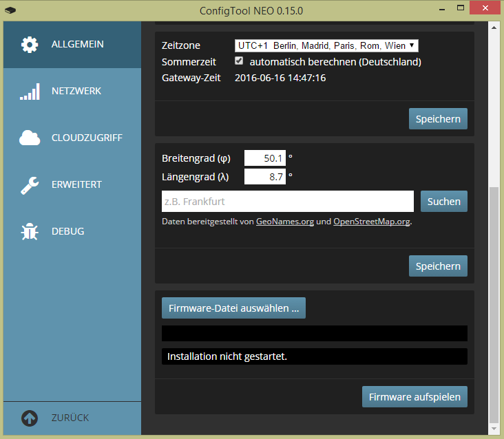
Task: Open the OpenStreetMap.org link
Action: 372,222
